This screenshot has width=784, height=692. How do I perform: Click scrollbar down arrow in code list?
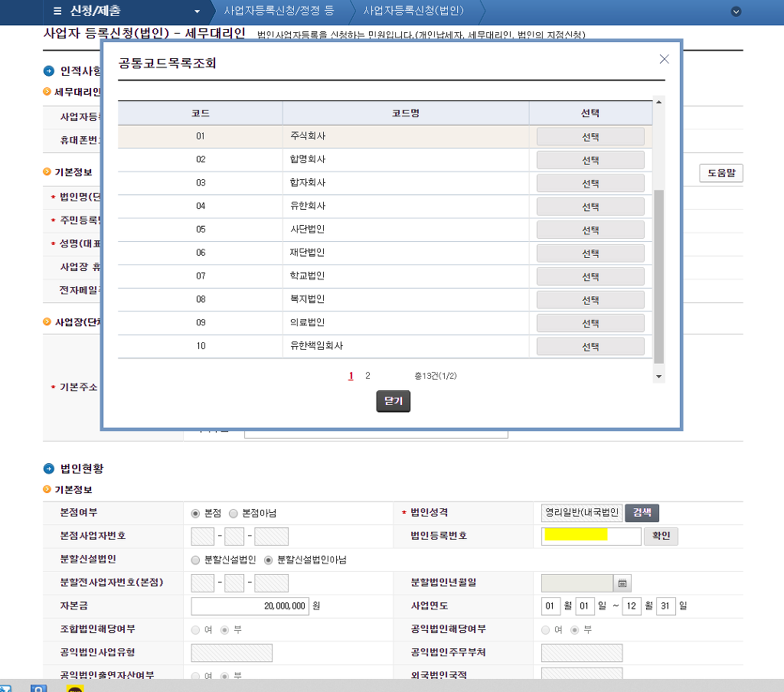(659, 377)
